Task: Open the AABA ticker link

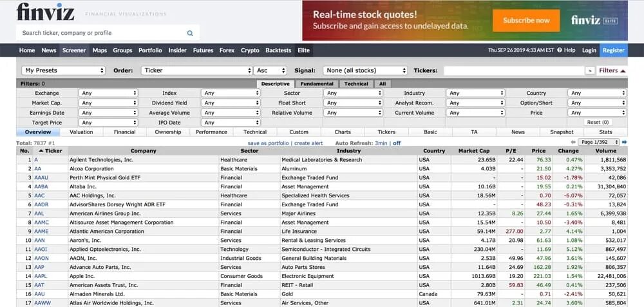Action: [x=41, y=187]
